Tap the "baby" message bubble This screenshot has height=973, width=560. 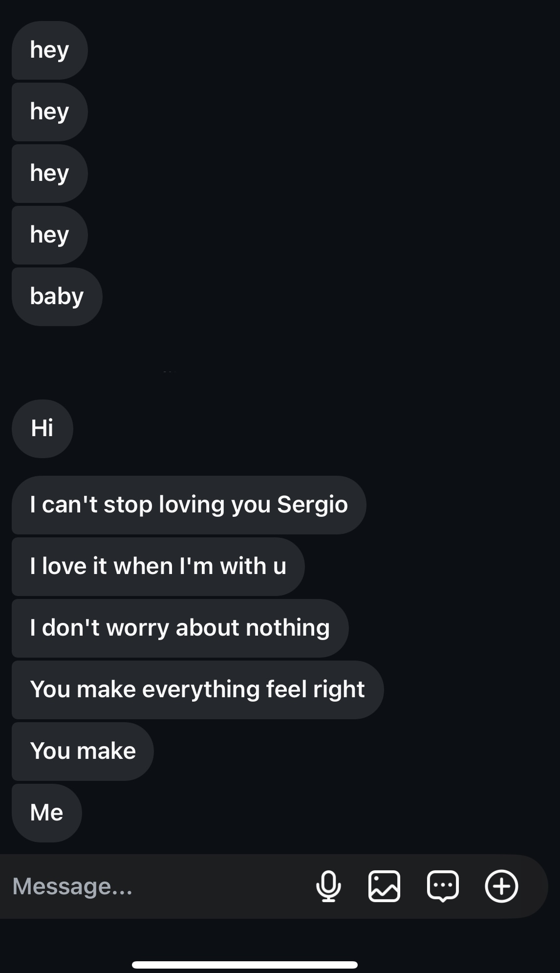[x=57, y=296]
